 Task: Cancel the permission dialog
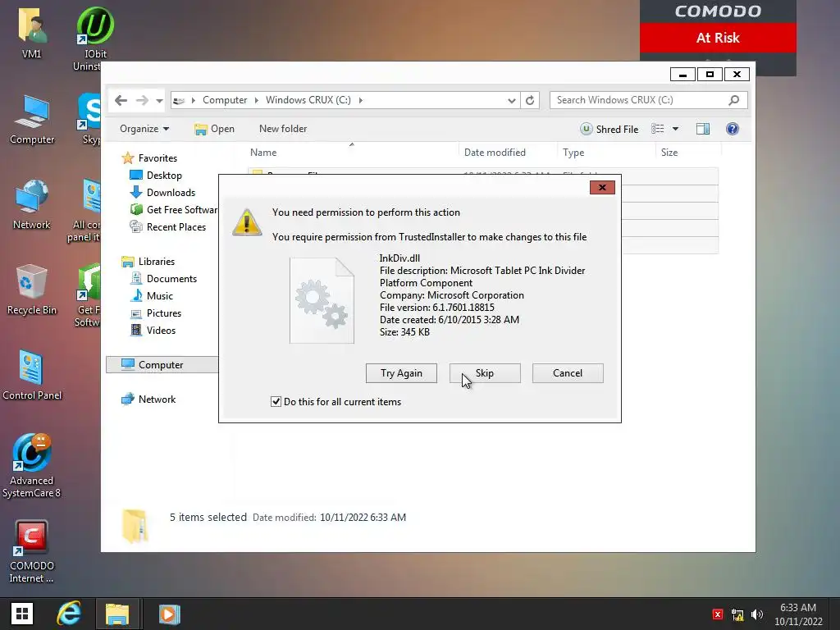coord(568,373)
